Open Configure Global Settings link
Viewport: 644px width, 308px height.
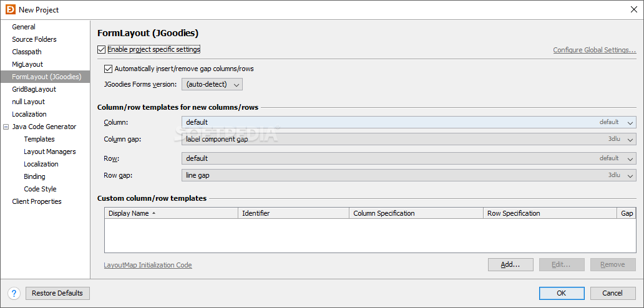point(594,50)
